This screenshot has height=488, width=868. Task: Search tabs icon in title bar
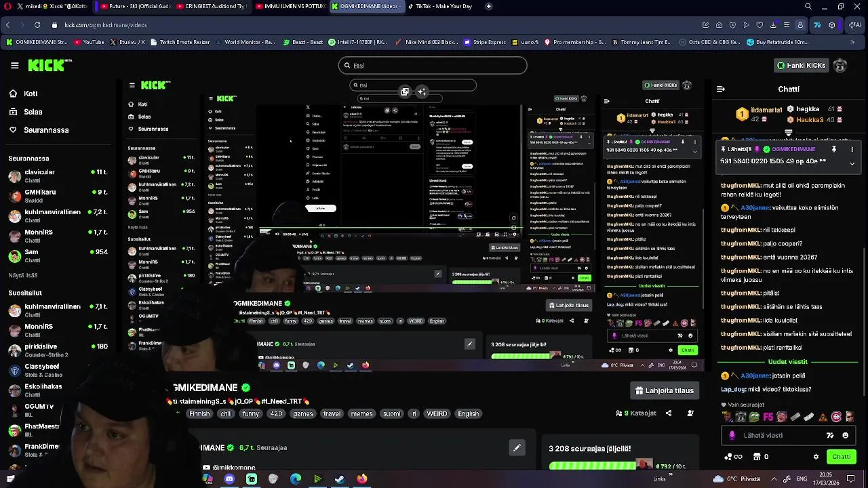coord(808,6)
